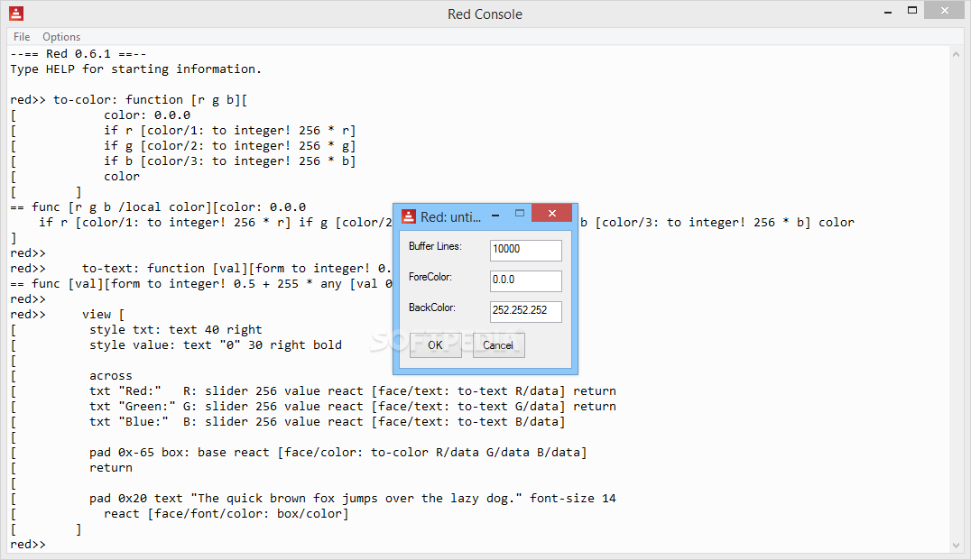Click the line "Type HELP for starting information."
The width and height of the screenshot is (971, 560).
tap(135, 69)
